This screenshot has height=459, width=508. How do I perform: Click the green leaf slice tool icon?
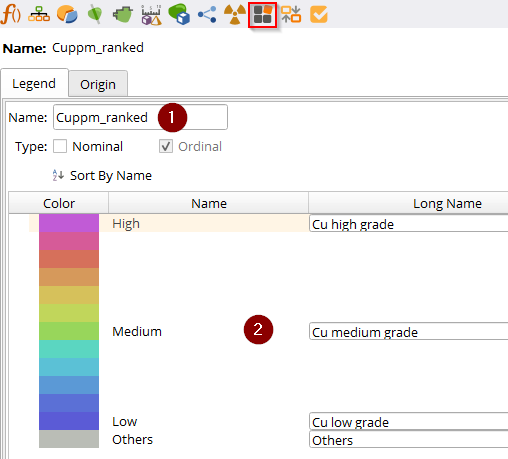[x=95, y=15]
